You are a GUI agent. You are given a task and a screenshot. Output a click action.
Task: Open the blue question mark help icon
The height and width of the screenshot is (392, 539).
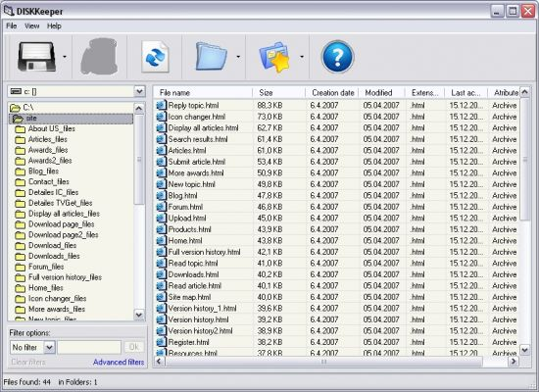point(337,57)
